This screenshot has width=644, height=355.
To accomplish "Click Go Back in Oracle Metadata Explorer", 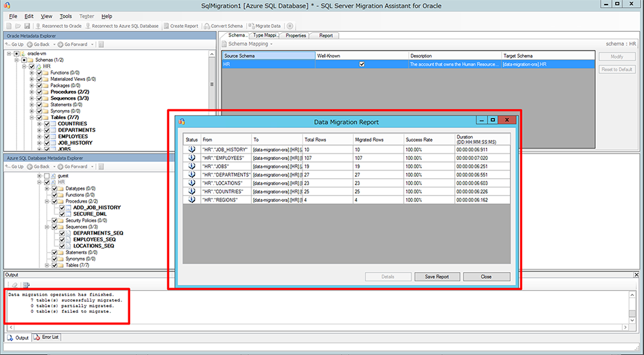I will tap(38, 44).
